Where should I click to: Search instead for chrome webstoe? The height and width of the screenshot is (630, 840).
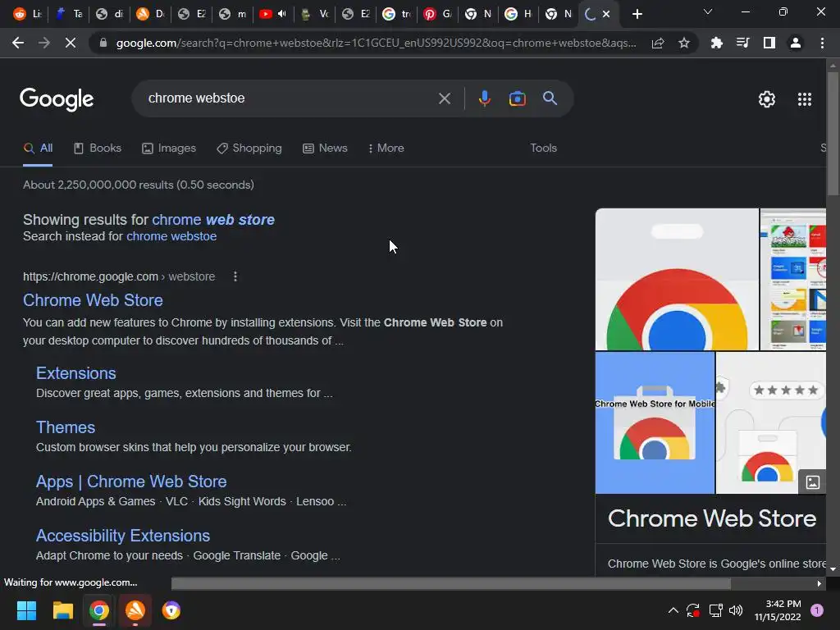tap(171, 236)
